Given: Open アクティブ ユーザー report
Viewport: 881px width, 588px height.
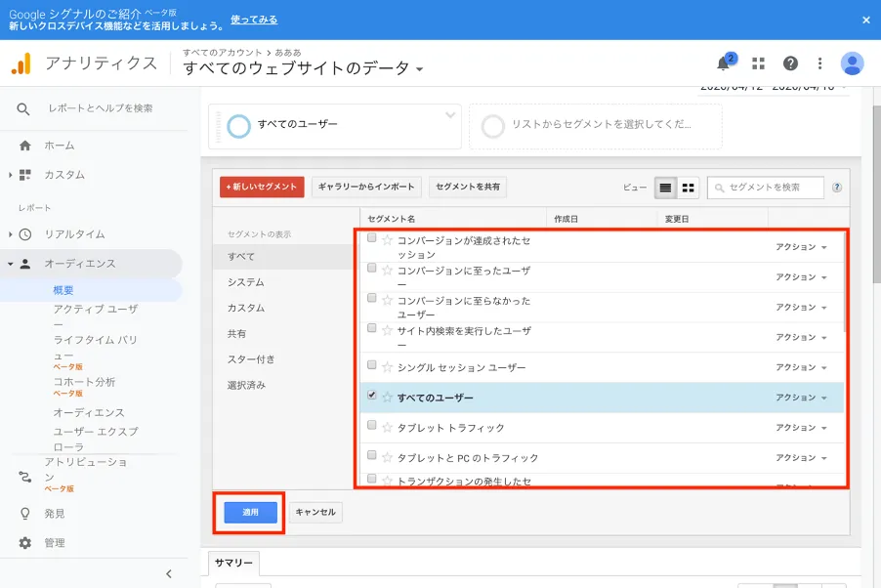Looking at the screenshot, I should pyautogui.click(x=96, y=315).
